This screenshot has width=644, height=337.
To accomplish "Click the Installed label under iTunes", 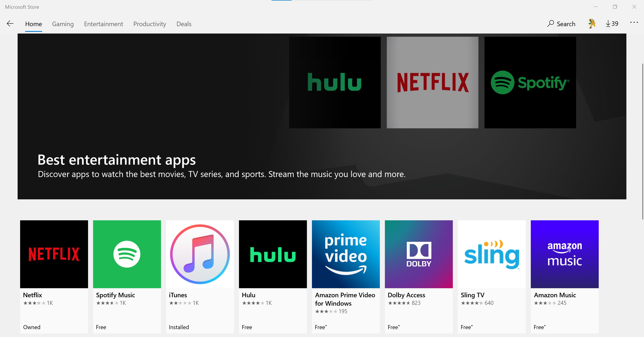I will 179,327.
